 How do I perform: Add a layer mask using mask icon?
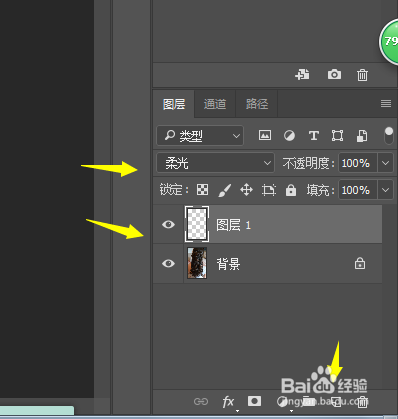(x=254, y=401)
